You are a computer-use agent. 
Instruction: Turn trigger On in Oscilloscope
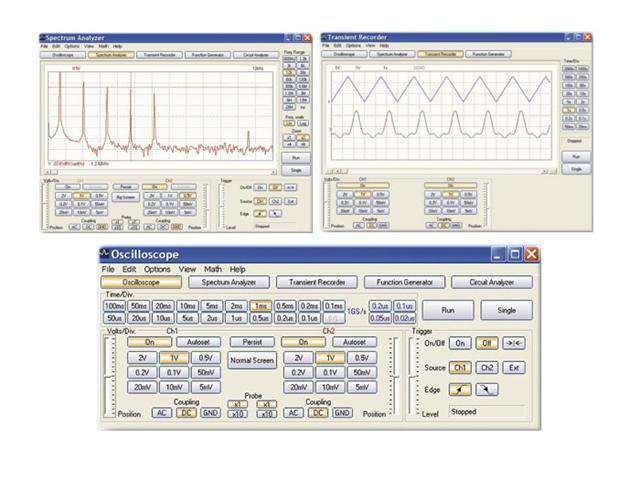[460, 342]
